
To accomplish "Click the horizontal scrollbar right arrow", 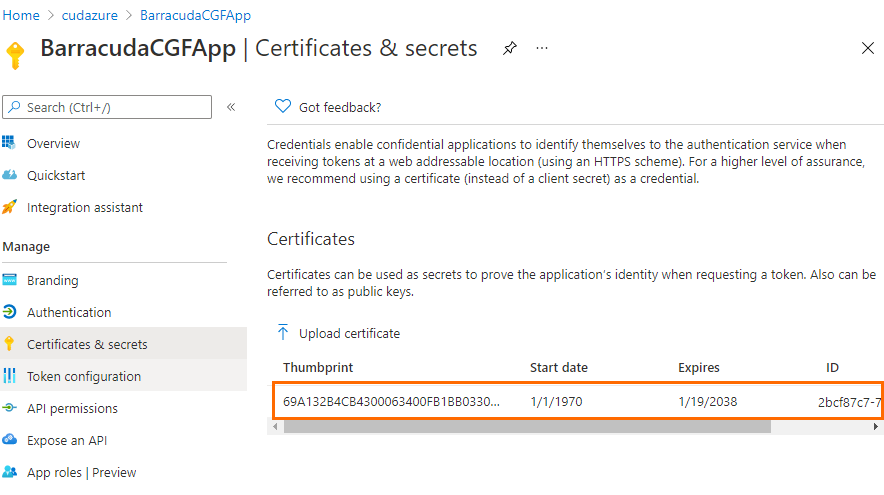I will coord(877,426).
